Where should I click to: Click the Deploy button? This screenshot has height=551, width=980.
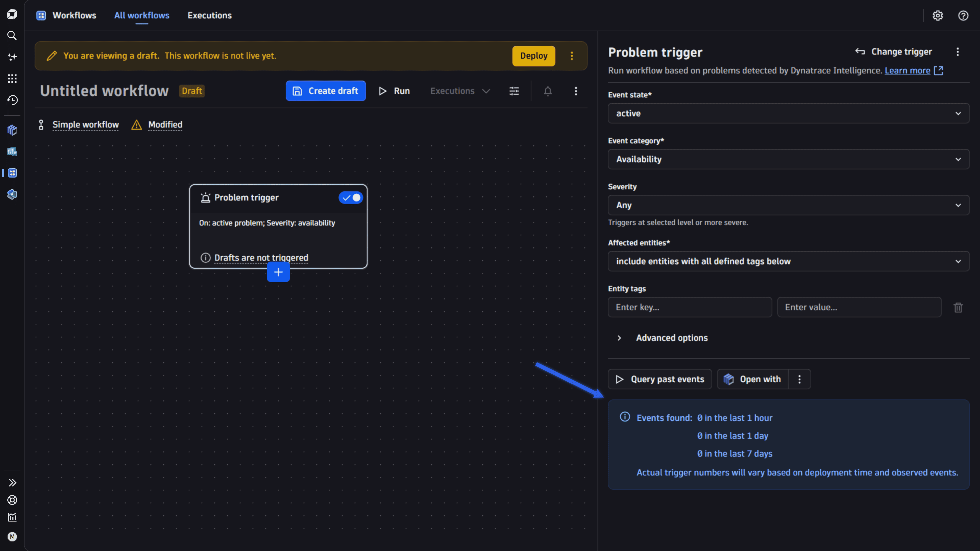tap(534, 56)
